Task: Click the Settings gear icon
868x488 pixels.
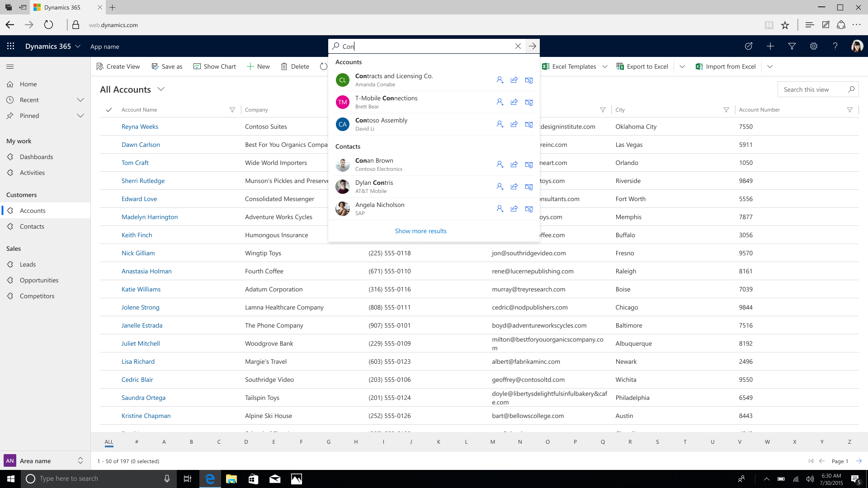Action: (x=813, y=46)
